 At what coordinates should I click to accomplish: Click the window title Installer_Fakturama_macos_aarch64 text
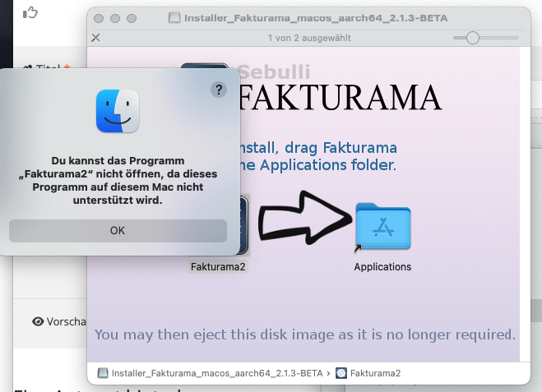(x=316, y=18)
